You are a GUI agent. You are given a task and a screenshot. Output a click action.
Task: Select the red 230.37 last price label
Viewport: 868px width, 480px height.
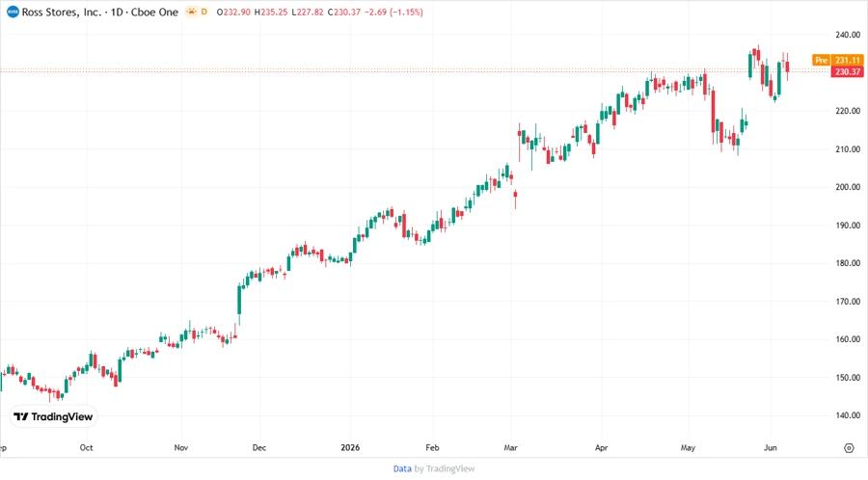[848, 72]
